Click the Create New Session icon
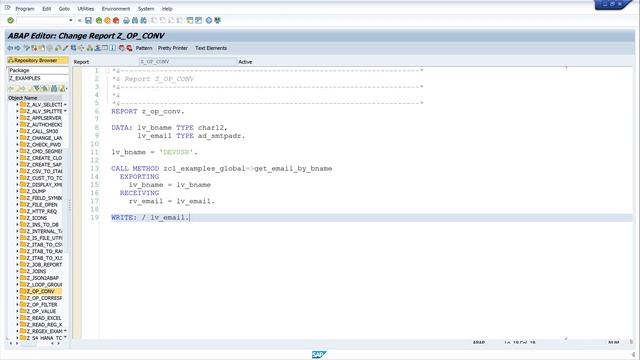The image size is (640, 360). point(190,20)
